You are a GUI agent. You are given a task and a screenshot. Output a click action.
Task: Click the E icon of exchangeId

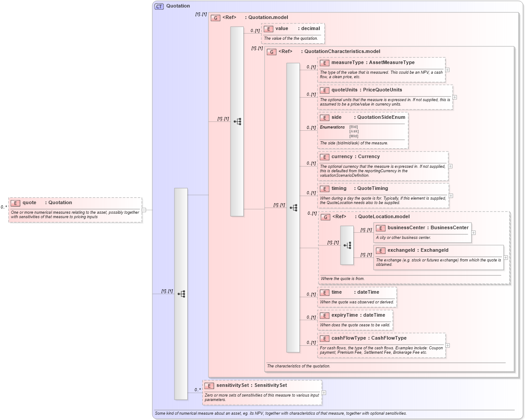click(381, 250)
